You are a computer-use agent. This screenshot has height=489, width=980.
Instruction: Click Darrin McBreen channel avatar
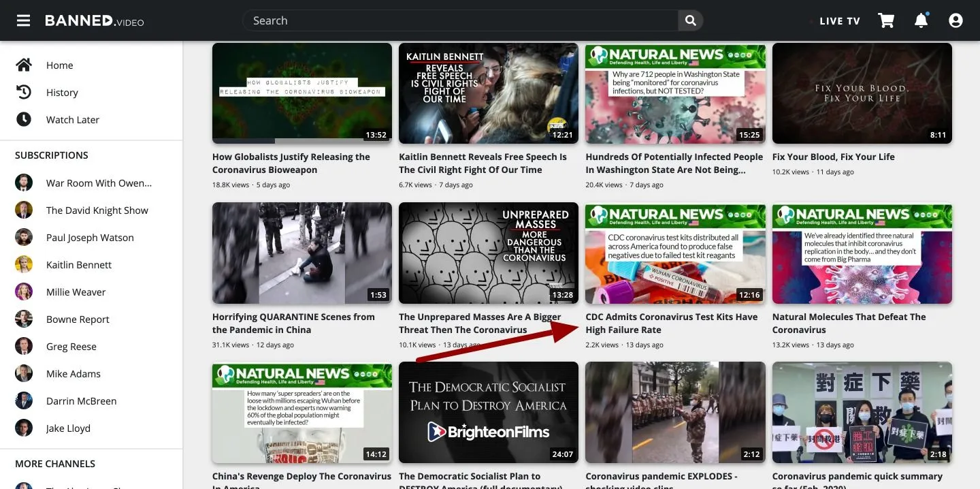coord(24,400)
